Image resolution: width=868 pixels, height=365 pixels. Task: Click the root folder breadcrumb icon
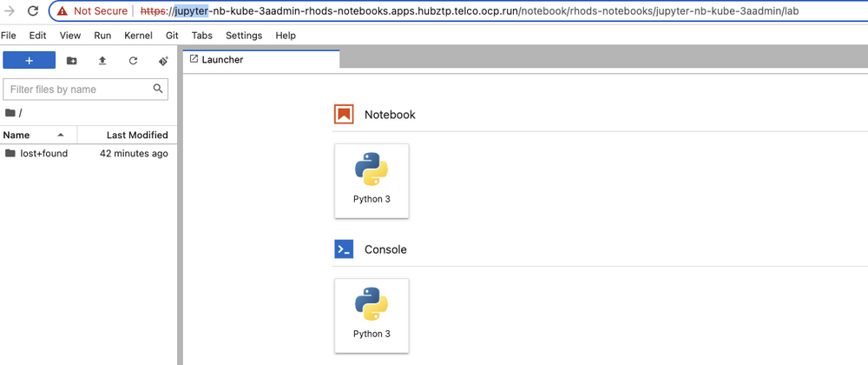(x=10, y=113)
